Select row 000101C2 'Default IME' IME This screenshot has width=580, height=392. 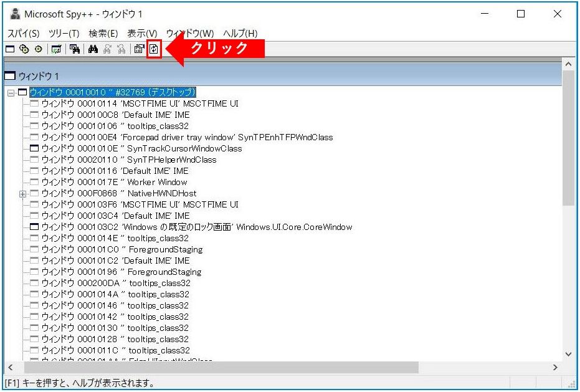click(x=115, y=261)
